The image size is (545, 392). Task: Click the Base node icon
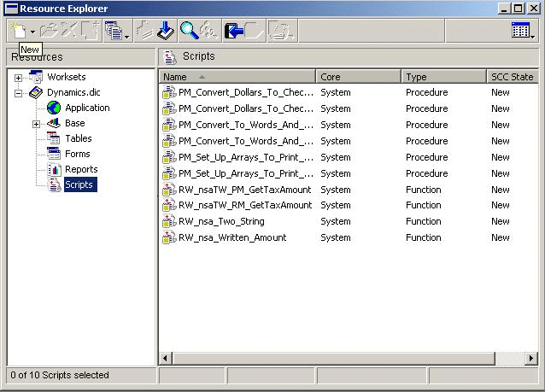(54, 123)
